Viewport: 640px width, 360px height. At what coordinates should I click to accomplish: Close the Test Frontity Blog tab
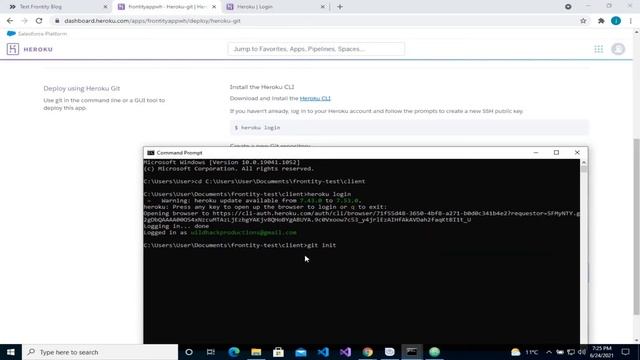click(x=105, y=7)
